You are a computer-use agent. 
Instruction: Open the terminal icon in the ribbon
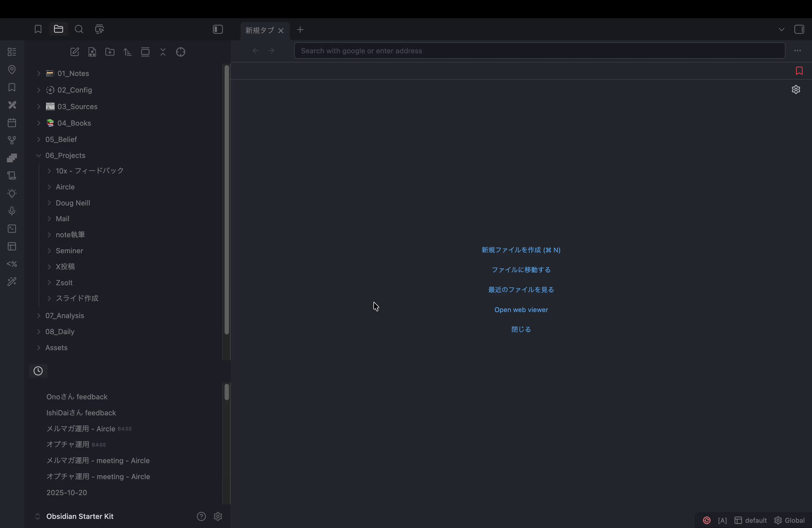12,229
